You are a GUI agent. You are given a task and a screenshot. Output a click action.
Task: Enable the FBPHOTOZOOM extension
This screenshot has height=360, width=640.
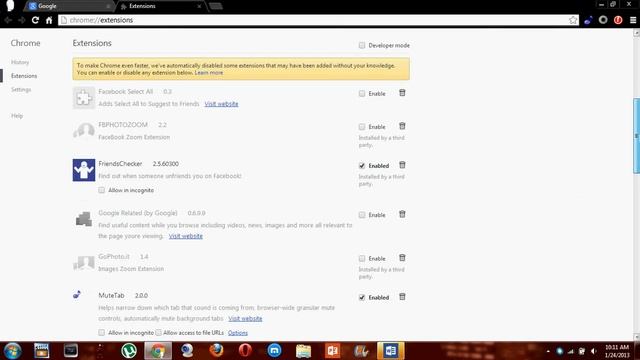tap(362, 127)
